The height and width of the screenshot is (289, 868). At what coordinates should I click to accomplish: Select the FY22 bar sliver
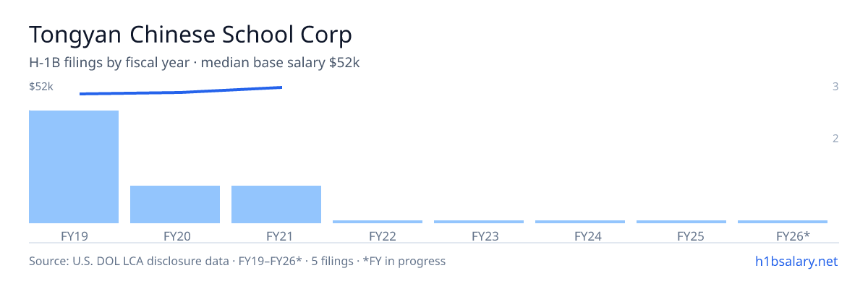(378, 222)
